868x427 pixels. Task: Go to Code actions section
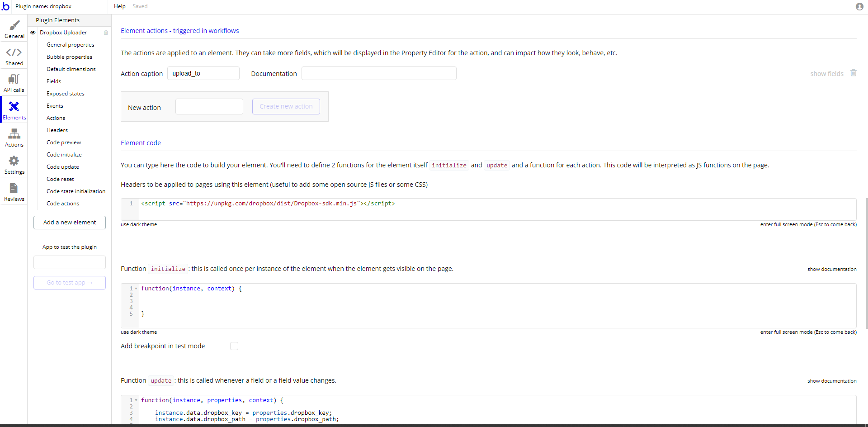(63, 204)
